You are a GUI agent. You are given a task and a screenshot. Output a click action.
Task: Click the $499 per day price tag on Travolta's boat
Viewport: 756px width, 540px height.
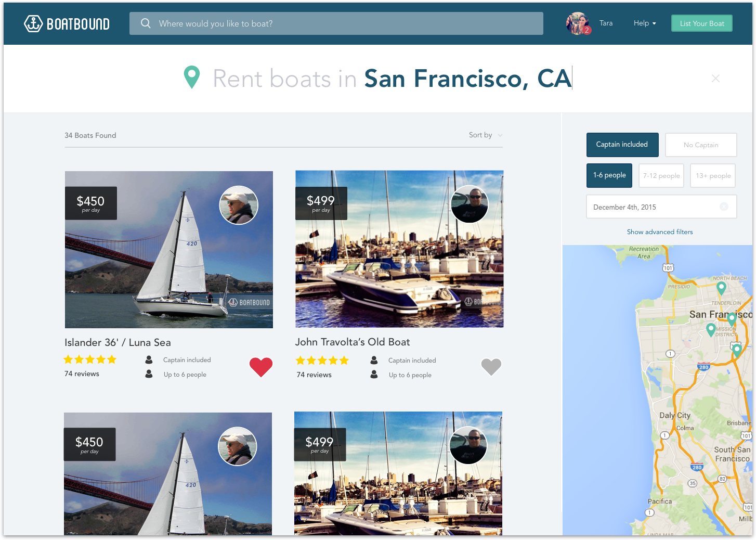[321, 203]
